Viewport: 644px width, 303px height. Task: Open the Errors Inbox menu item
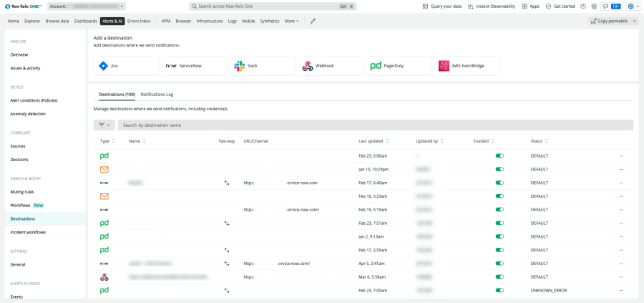[139, 21]
